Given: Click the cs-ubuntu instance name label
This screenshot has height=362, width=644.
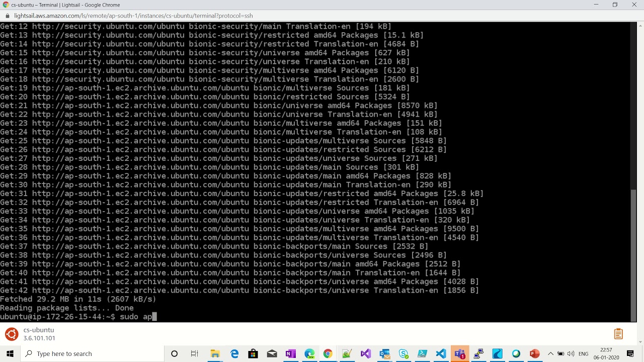Looking at the screenshot, I should [x=39, y=330].
